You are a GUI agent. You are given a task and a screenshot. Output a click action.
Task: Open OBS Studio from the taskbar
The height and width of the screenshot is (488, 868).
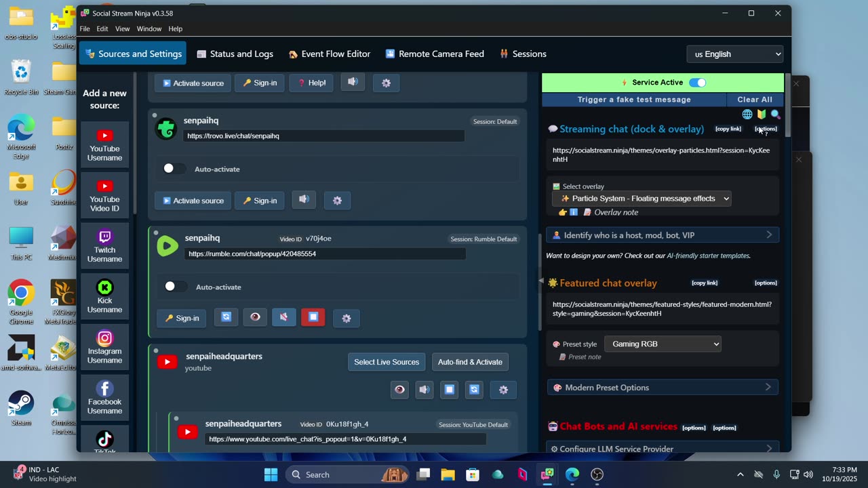pos(597,474)
